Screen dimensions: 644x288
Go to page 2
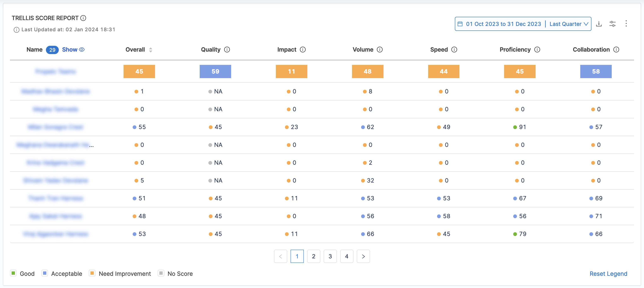(x=314, y=256)
